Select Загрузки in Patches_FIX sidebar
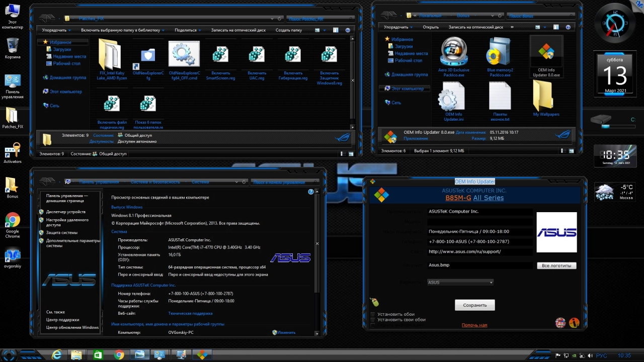Viewport: 644px width, 362px height. 62,49
